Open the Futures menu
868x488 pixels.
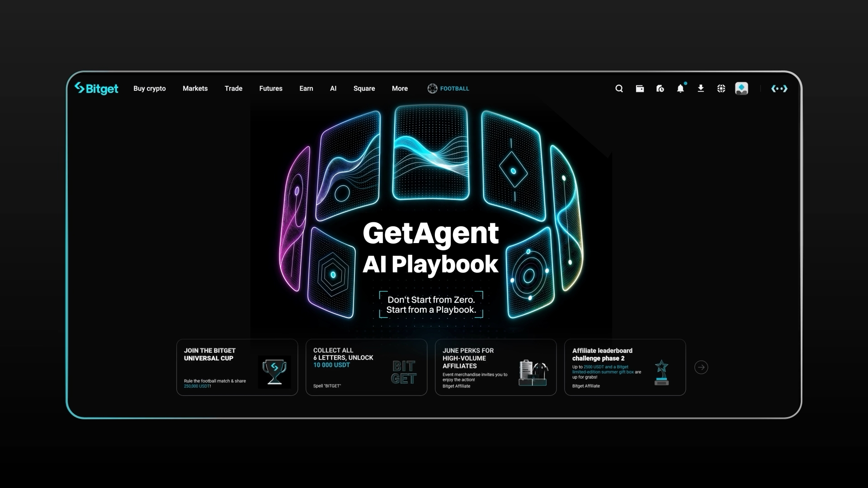click(x=271, y=89)
